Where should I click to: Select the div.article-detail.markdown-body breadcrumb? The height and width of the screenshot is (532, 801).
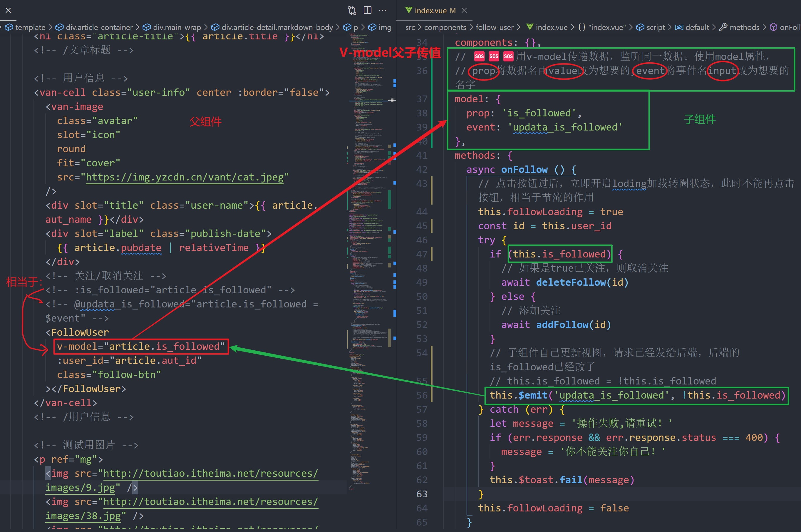tap(277, 27)
